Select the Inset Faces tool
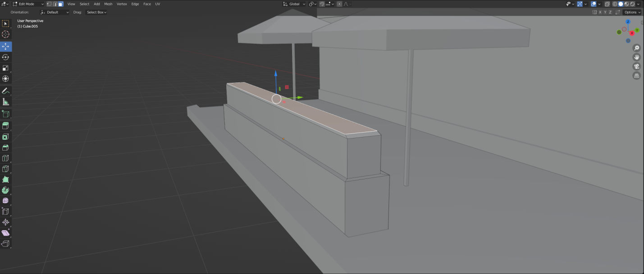The image size is (644, 274). [x=6, y=137]
